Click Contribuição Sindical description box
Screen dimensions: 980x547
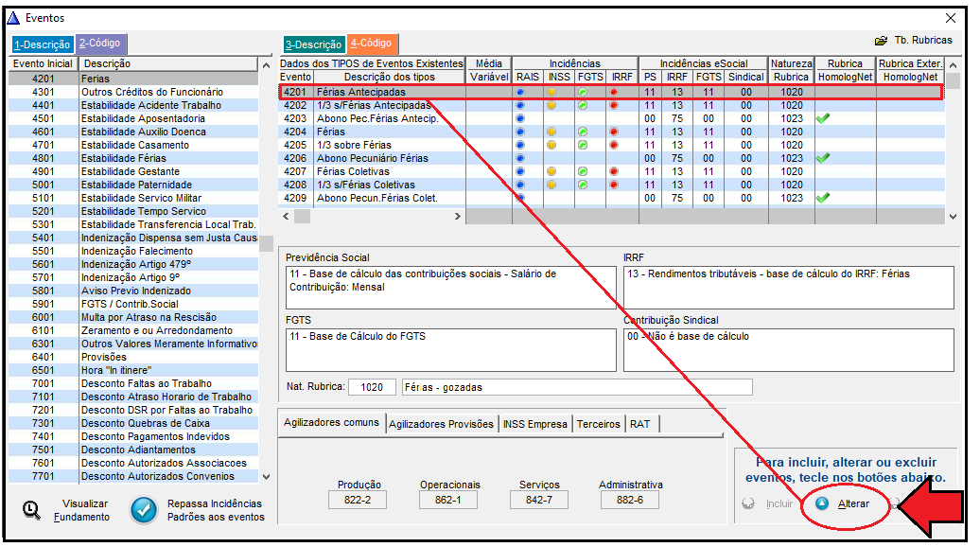789,350
